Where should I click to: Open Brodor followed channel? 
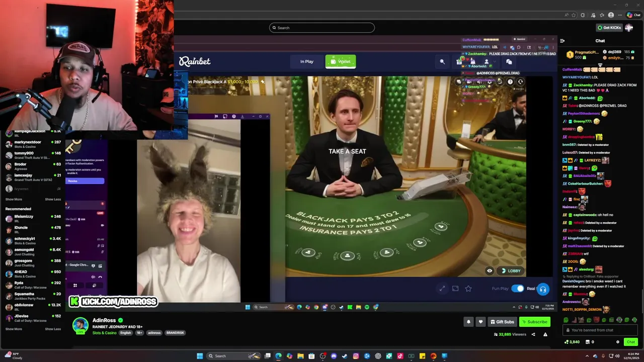(33, 166)
